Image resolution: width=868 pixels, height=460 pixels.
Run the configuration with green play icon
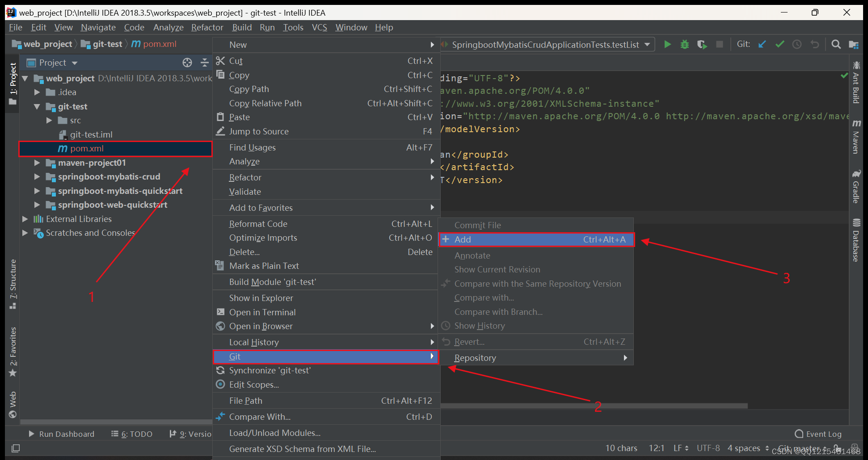(667, 44)
